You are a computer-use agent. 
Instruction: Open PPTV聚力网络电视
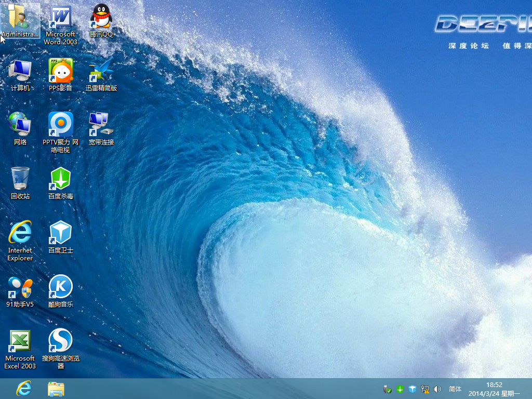[60, 125]
